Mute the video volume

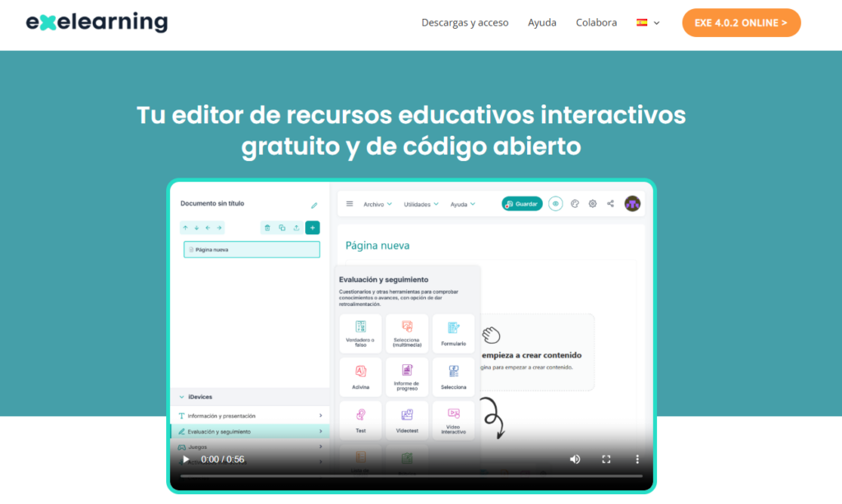(x=575, y=460)
